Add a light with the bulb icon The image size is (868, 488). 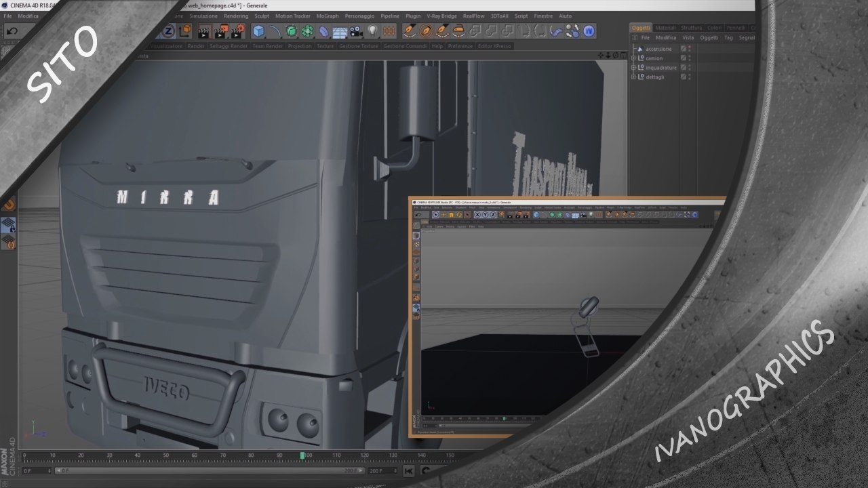pos(372,31)
